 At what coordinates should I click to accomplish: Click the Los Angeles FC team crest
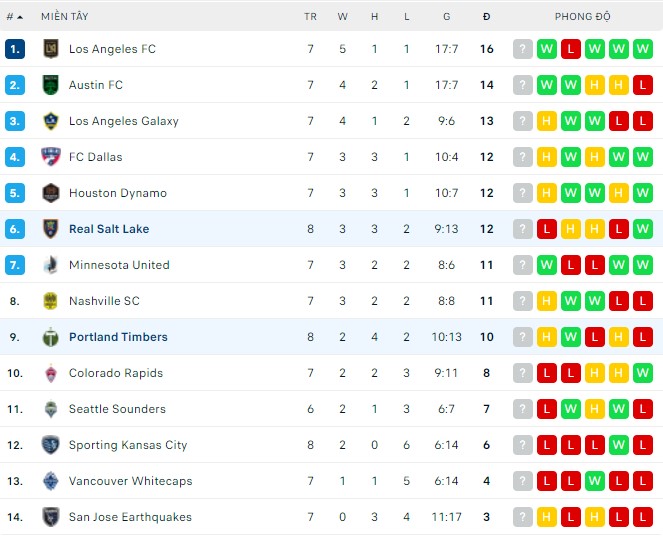point(51,49)
